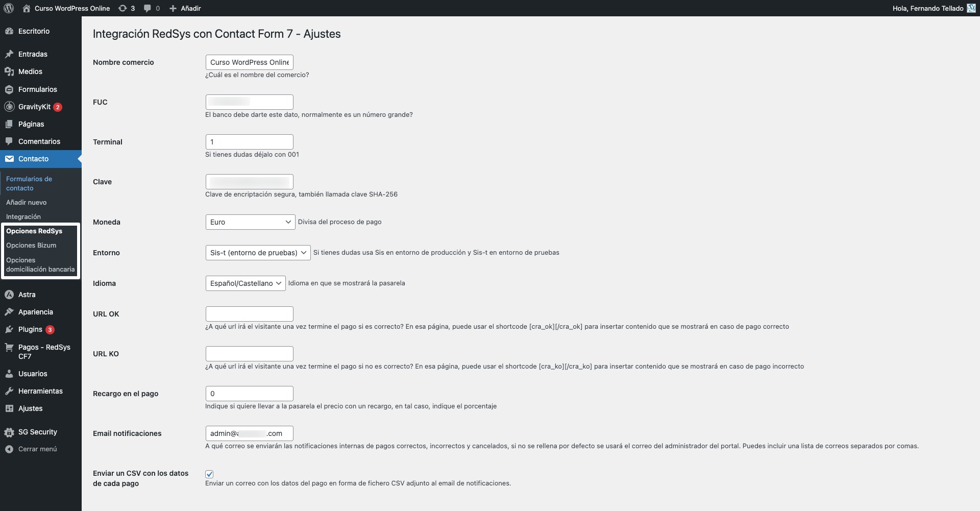The height and width of the screenshot is (511, 980).
Task: Uncheck the Enviar CSV checkbox
Action: click(x=209, y=474)
